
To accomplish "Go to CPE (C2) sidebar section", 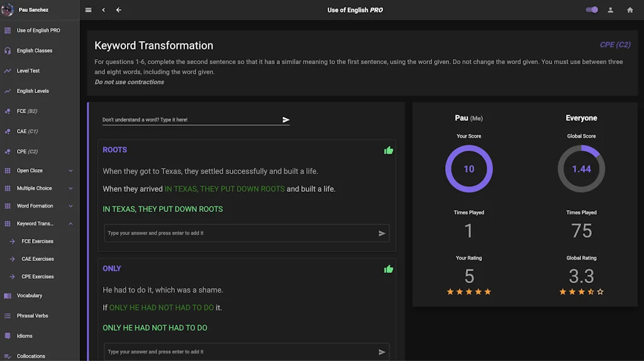I will [x=40, y=151].
